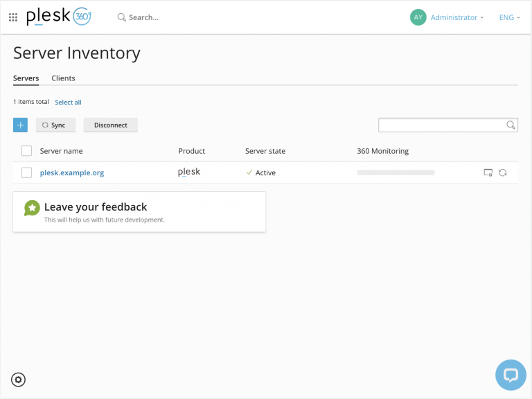Click the Active status text
This screenshot has height=399, width=532.
(265, 172)
